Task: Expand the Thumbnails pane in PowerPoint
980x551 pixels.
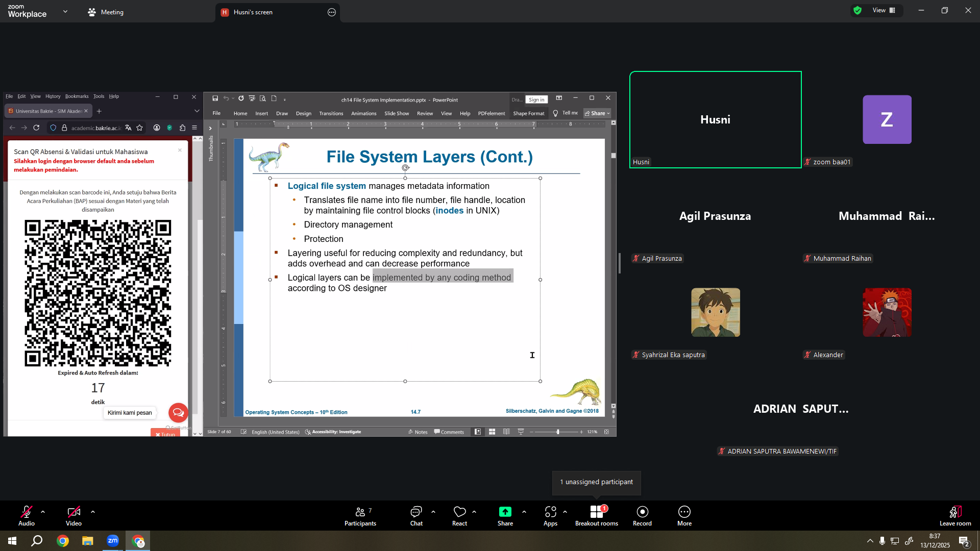Action: 210,128
